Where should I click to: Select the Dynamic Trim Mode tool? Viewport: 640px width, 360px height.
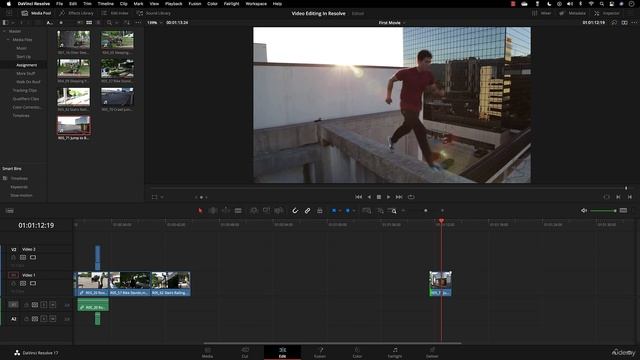[x=225, y=211]
